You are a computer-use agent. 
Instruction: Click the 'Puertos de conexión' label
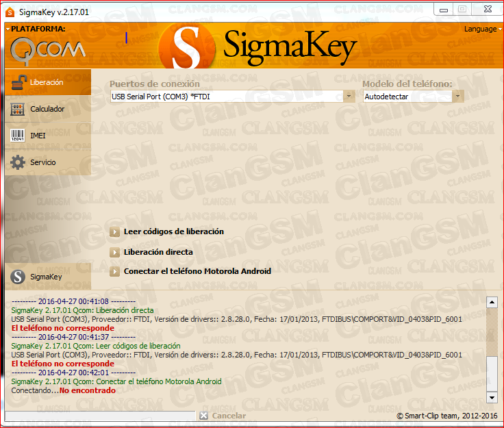(155, 84)
